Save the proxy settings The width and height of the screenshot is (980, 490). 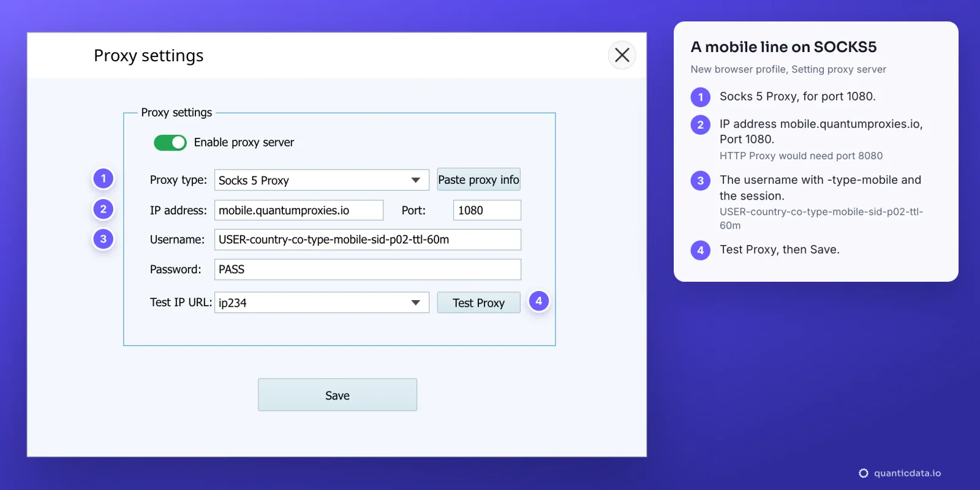coord(337,395)
